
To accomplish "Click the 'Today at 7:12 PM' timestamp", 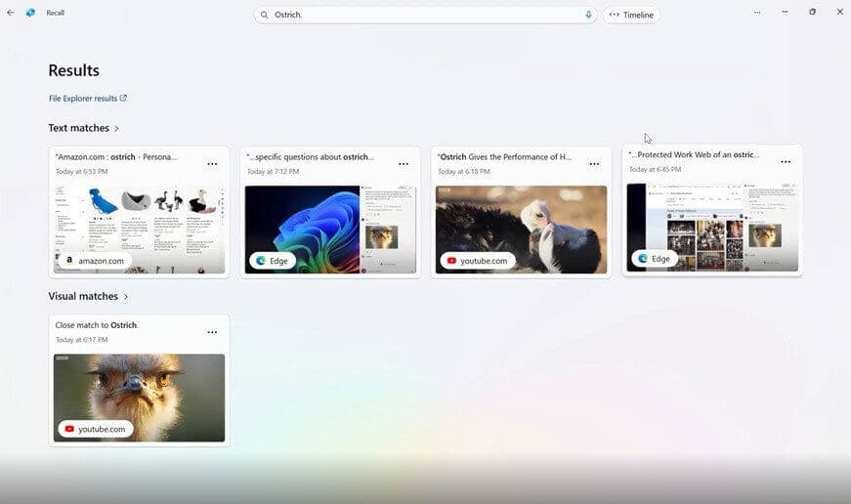I will coord(273,172).
